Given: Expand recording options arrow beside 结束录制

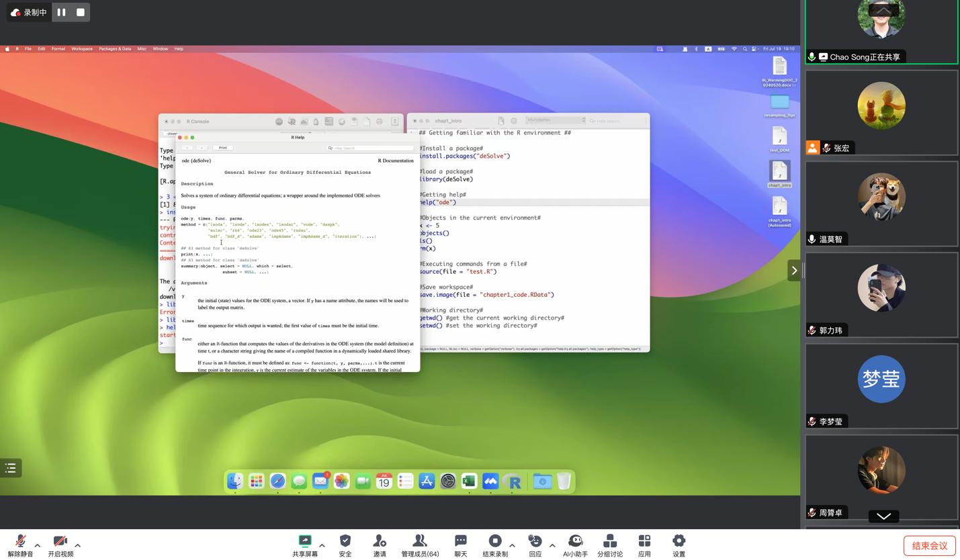Looking at the screenshot, I should pyautogui.click(x=513, y=545).
